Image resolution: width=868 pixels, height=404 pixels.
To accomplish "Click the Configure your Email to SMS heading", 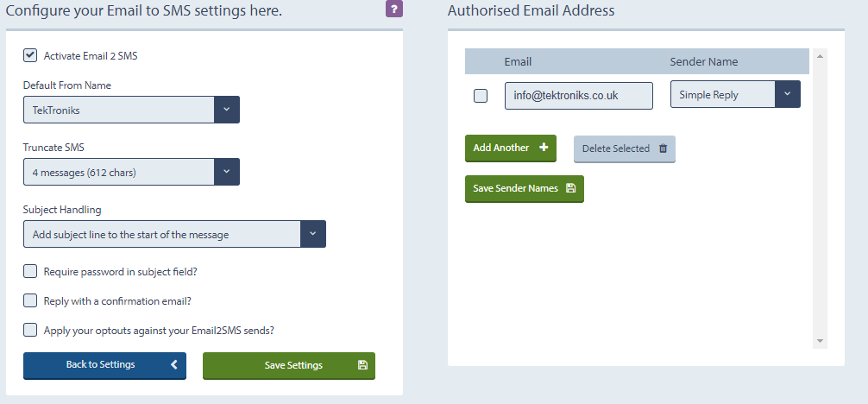I will (x=144, y=10).
